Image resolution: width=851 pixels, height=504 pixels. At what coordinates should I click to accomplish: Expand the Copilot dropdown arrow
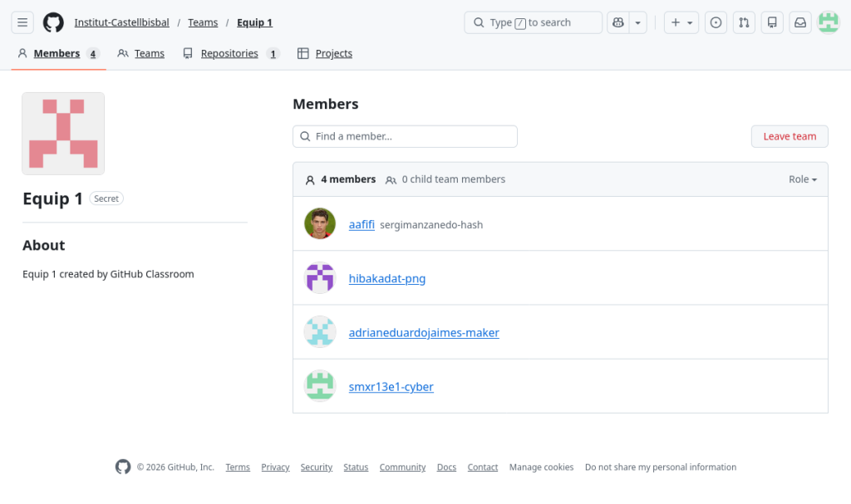[638, 22]
